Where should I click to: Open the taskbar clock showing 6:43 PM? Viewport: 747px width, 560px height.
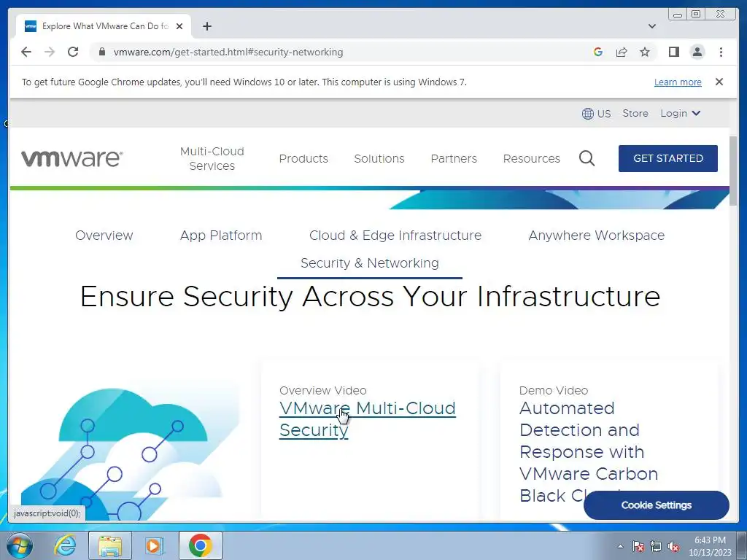pyautogui.click(x=710, y=546)
